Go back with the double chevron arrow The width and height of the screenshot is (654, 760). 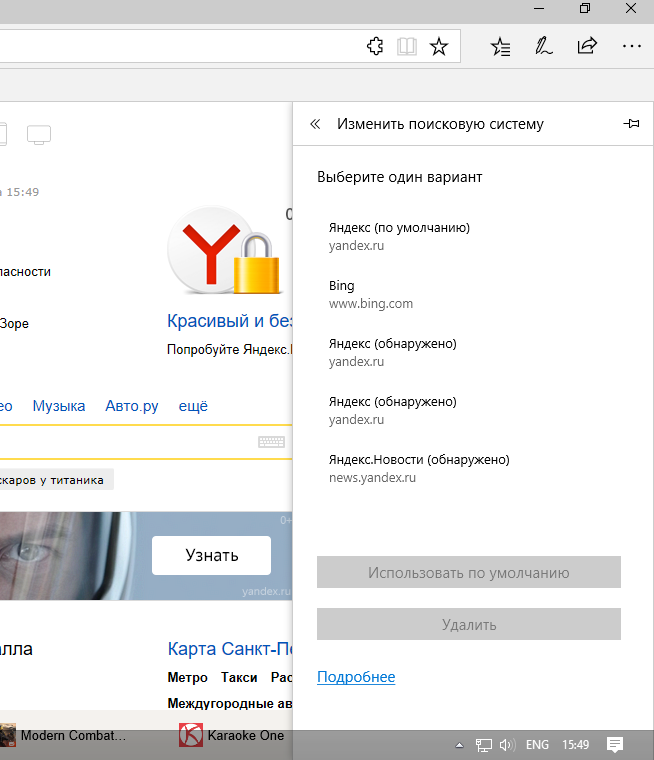(x=315, y=124)
